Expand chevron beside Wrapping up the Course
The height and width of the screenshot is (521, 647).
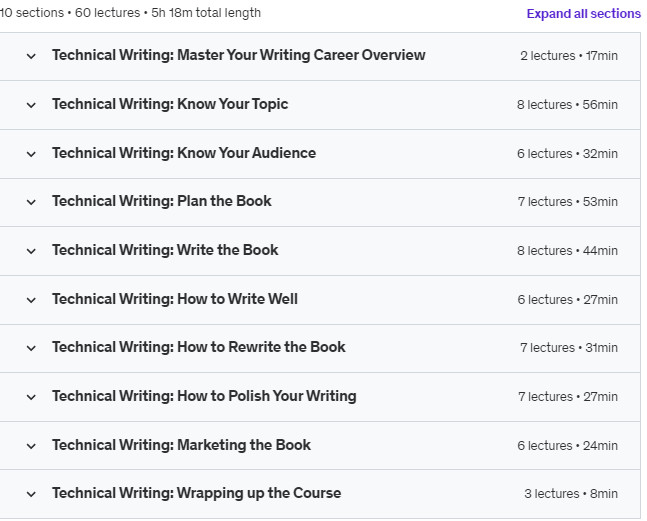point(31,494)
